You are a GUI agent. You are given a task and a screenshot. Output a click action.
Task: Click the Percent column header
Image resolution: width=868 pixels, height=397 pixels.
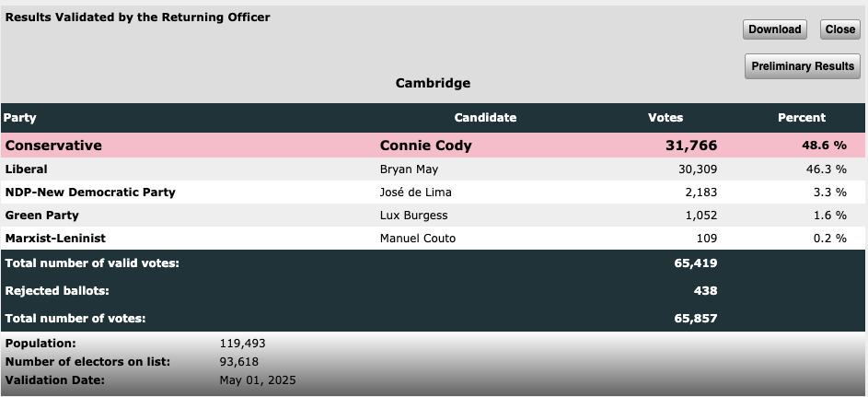[801, 117]
